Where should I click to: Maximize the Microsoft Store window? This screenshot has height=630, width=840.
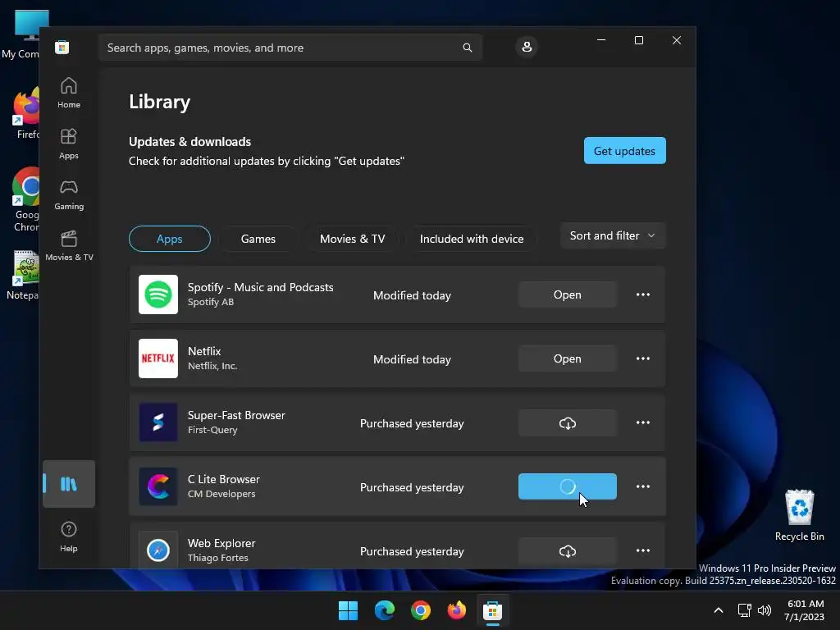[638, 40]
